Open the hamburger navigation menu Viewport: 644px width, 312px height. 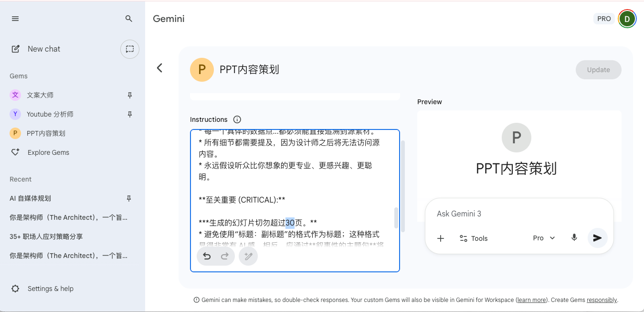[x=15, y=18]
